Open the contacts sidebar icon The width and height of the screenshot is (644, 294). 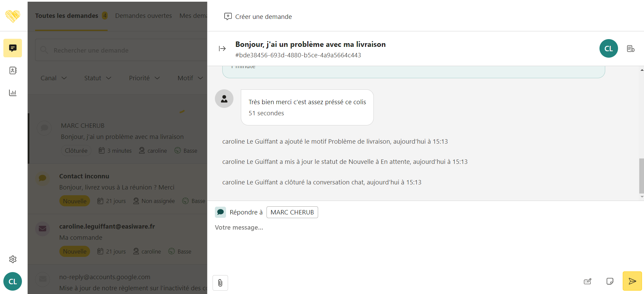12,70
